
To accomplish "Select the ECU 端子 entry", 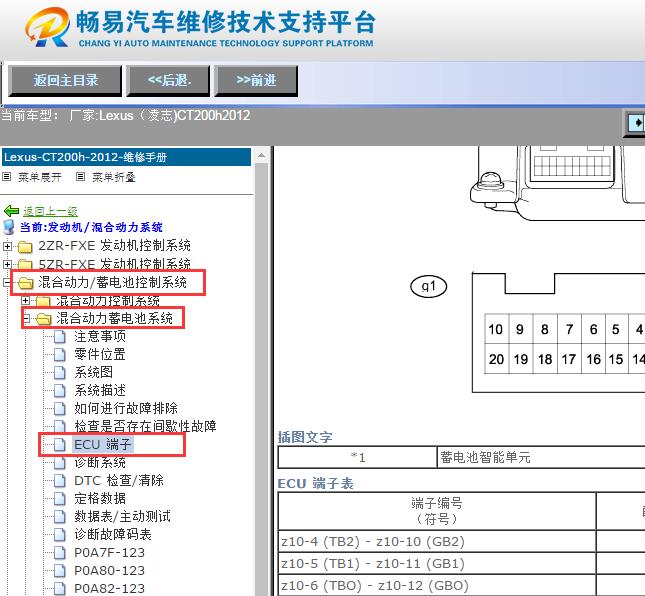I will (x=103, y=445).
